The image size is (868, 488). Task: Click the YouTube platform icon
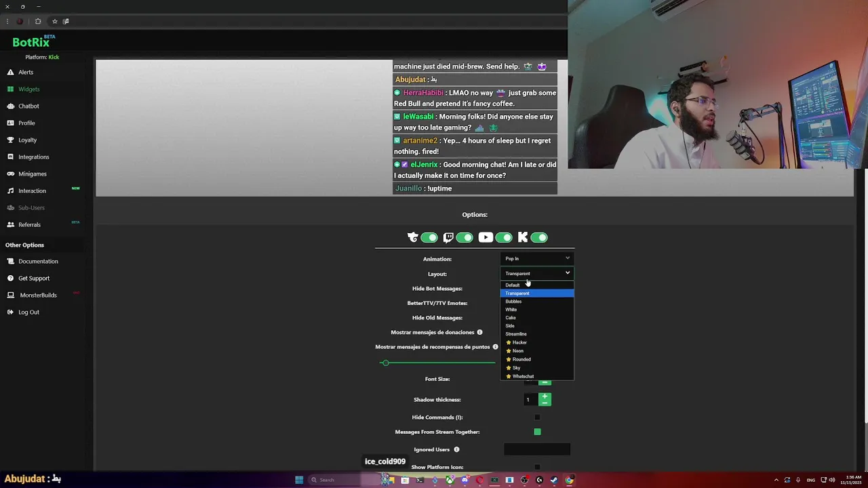tap(486, 237)
